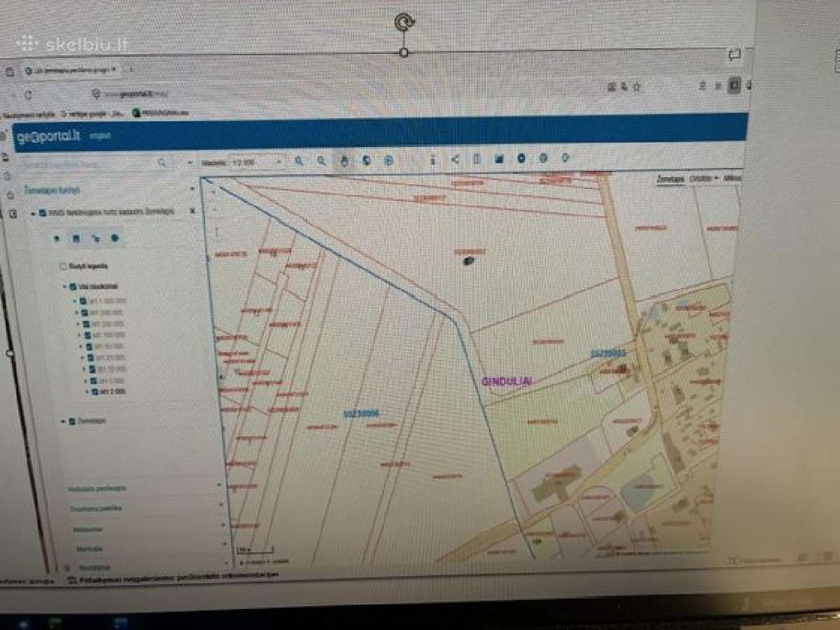Toggle the Visi sluoksniai checkbox

72,286
